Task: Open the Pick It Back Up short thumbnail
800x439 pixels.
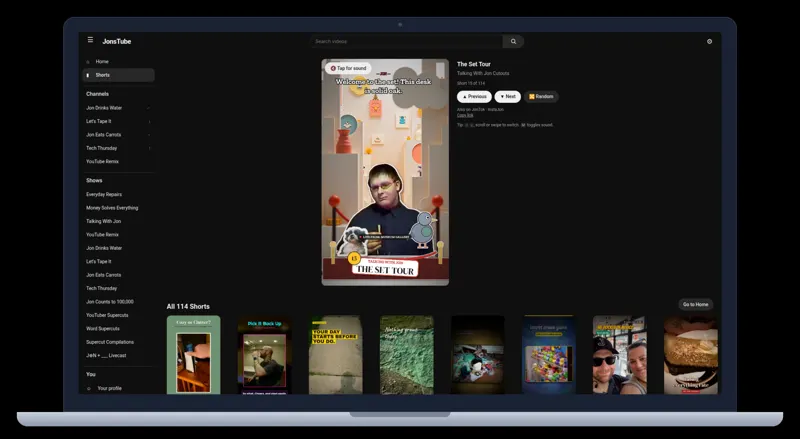Action: [265, 355]
